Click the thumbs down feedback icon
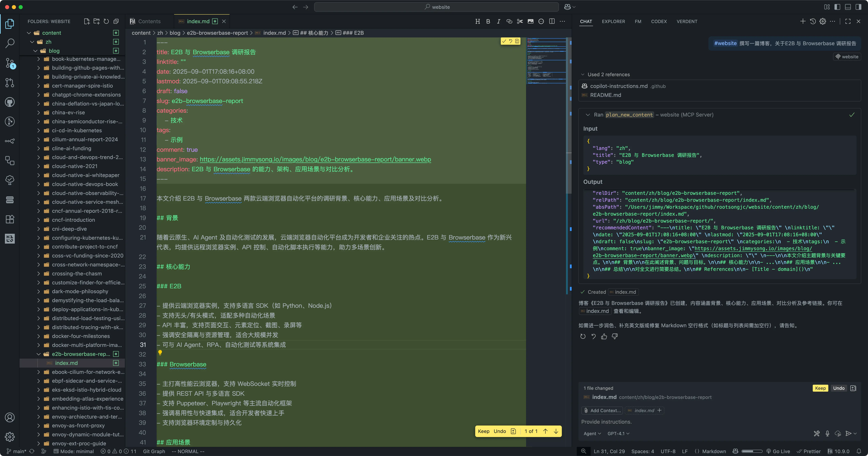868x456 pixels. click(x=615, y=336)
